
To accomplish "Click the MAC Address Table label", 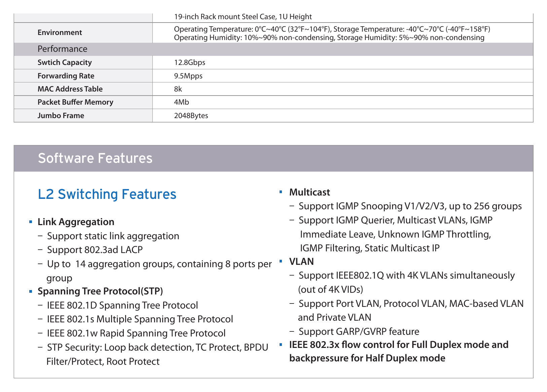I will coord(70,89).
